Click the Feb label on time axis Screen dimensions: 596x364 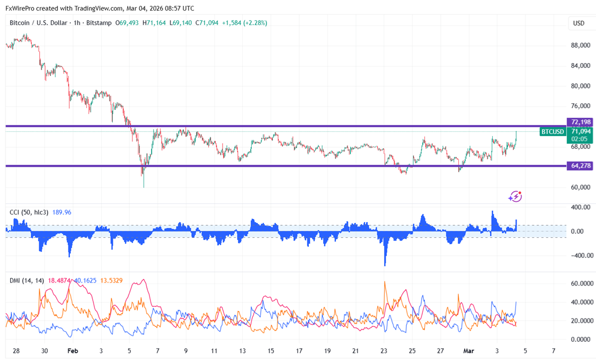click(x=73, y=351)
